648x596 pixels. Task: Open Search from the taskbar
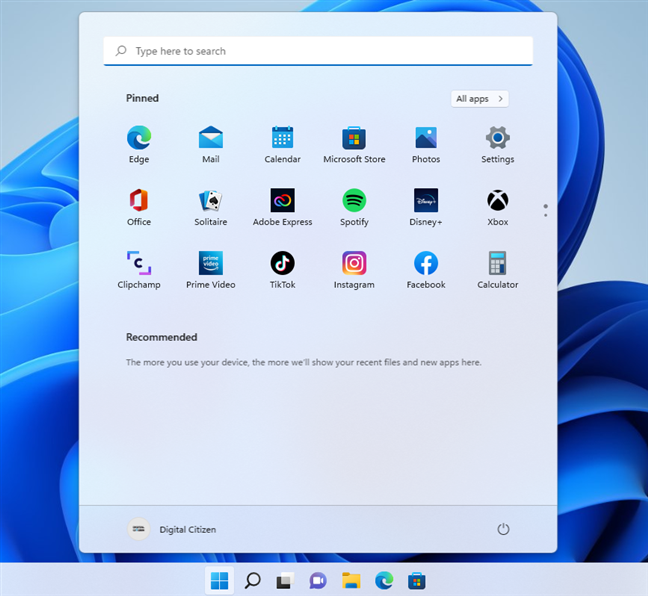(253, 581)
